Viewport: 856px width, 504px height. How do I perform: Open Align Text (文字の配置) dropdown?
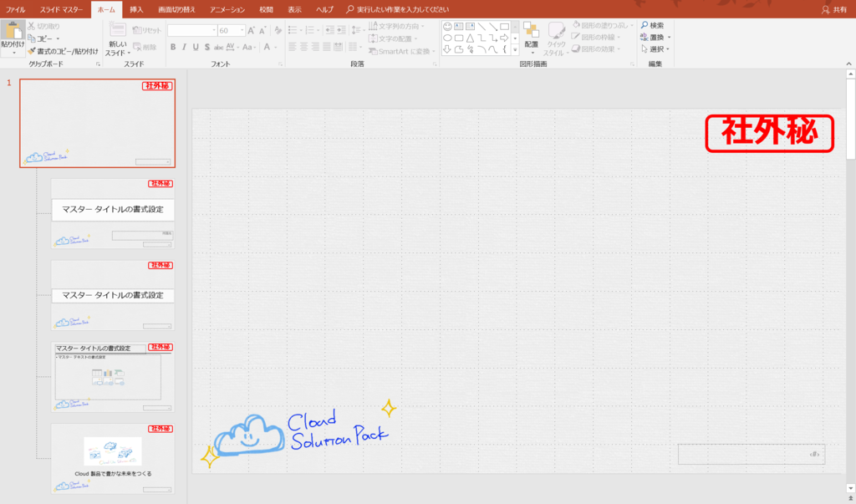click(x=393, y=38)
